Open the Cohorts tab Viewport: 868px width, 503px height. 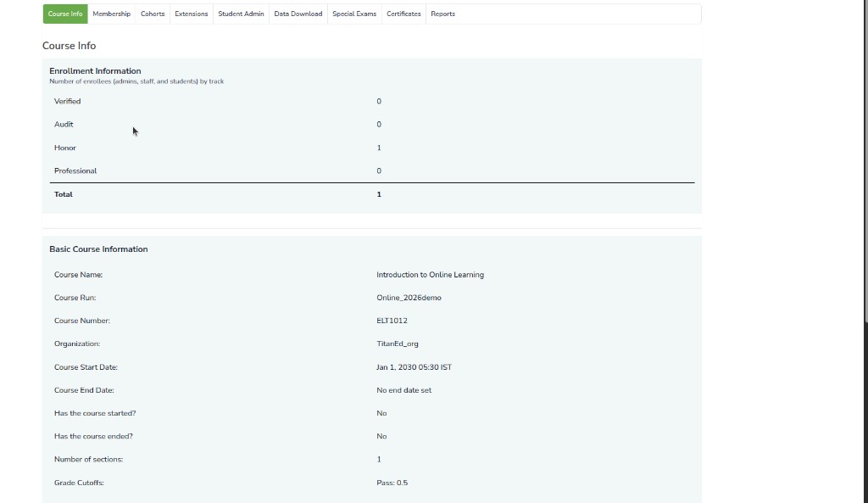click(x=153, y=14)
